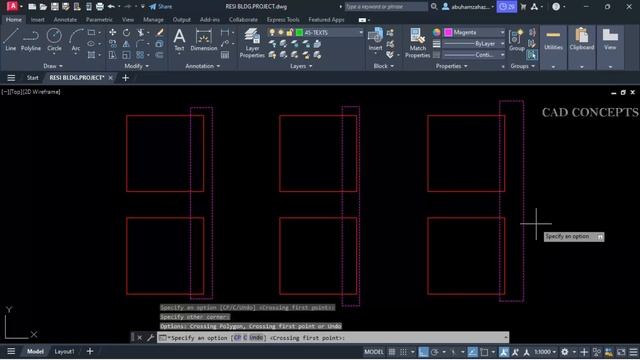Expand the Annotation panel
Viewport: 640px width, 360px height.
[203, 66]
